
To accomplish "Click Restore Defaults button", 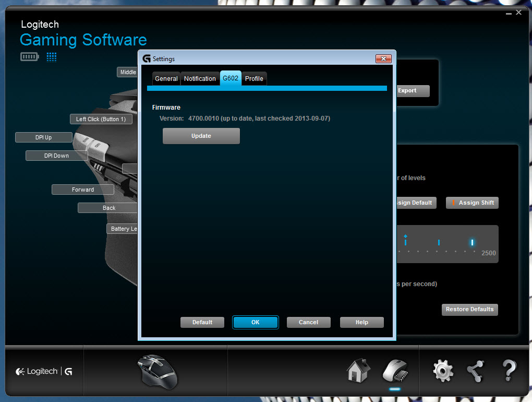I will point(469,309).
